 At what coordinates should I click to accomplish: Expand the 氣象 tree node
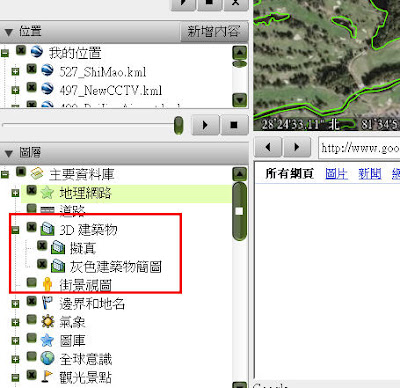pyautogui.click(x=15, y=322)
